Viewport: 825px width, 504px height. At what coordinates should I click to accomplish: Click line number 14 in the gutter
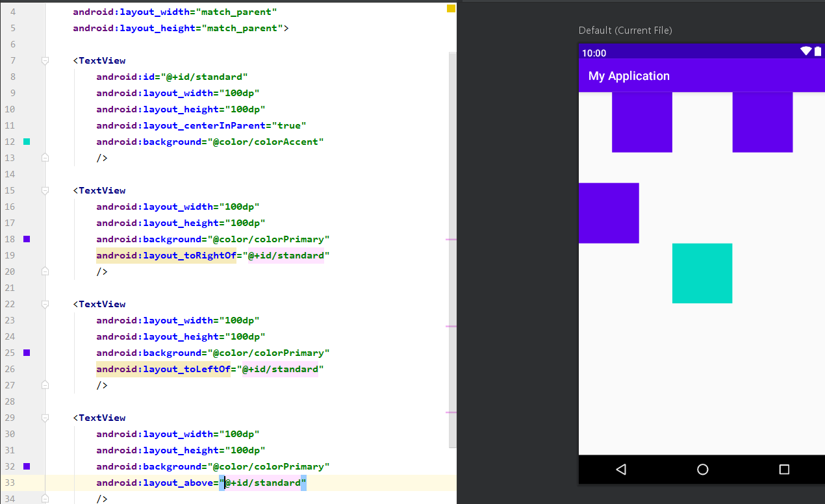pyautogui.click(x=10, y=174)
